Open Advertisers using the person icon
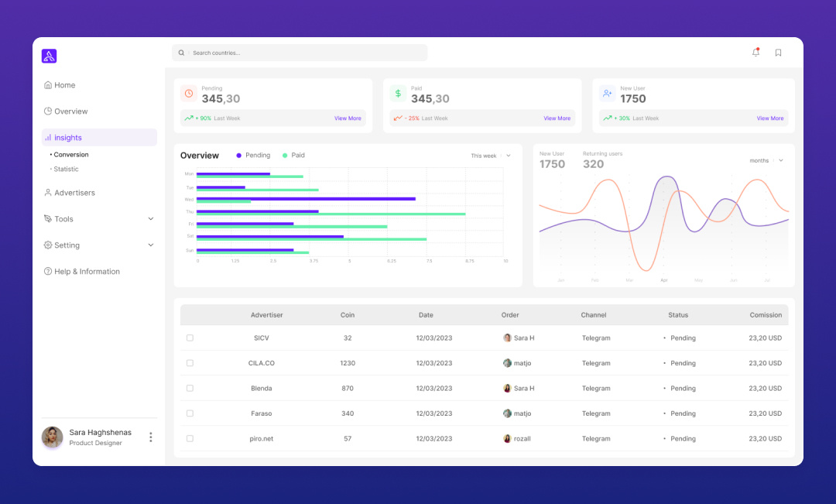 click(x=48, y=193)
